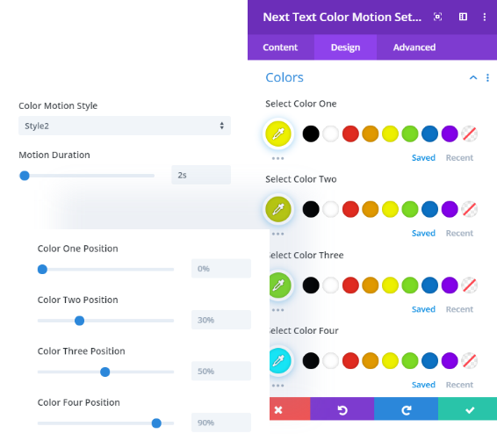Open the Color Two eyedropper picker
The image size is (497, 448).
pyautogui.click(x=278, y=209)
